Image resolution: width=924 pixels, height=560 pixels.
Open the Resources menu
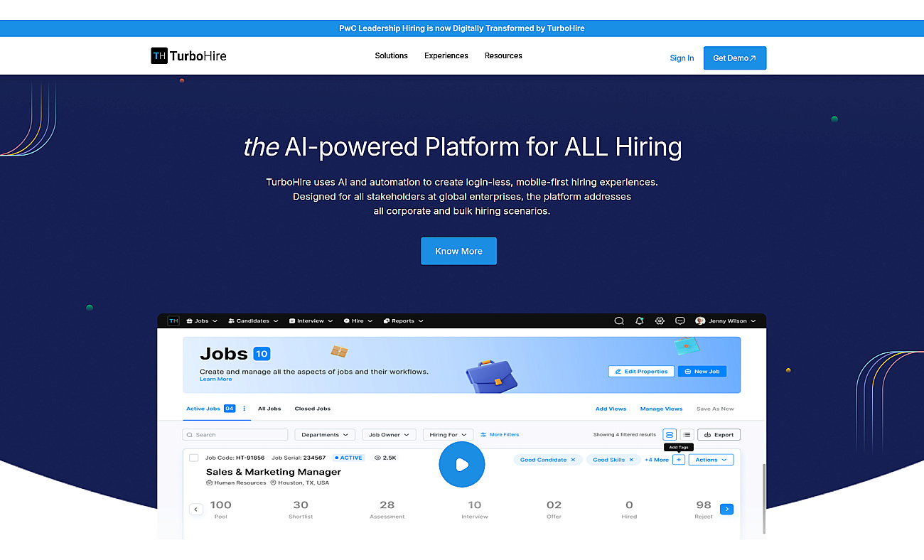click(x=503, y=55)
